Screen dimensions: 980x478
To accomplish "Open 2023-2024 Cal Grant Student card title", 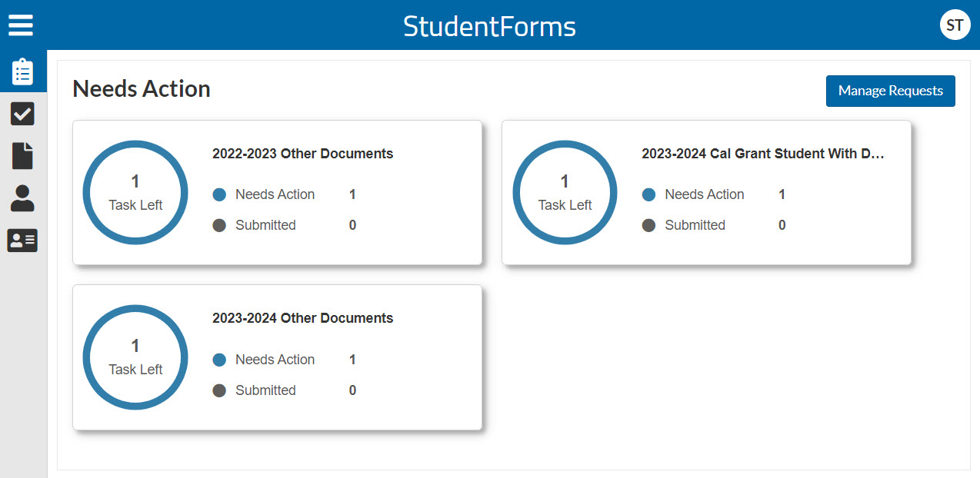I will (762, 154).
